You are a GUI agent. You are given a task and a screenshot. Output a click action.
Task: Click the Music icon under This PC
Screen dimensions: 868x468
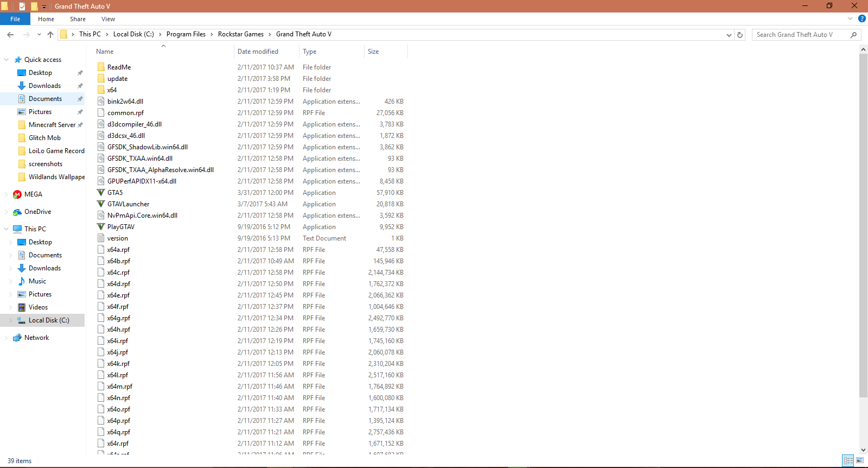[22, 281]
